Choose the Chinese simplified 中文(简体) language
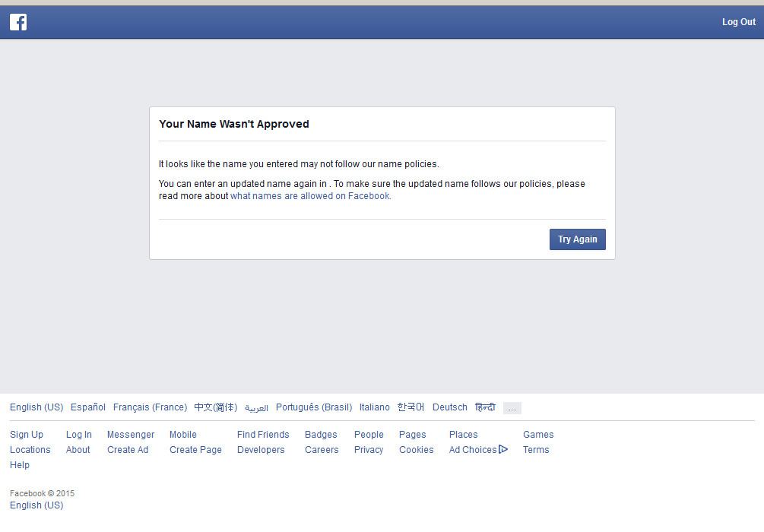 [x=216, y=407]
